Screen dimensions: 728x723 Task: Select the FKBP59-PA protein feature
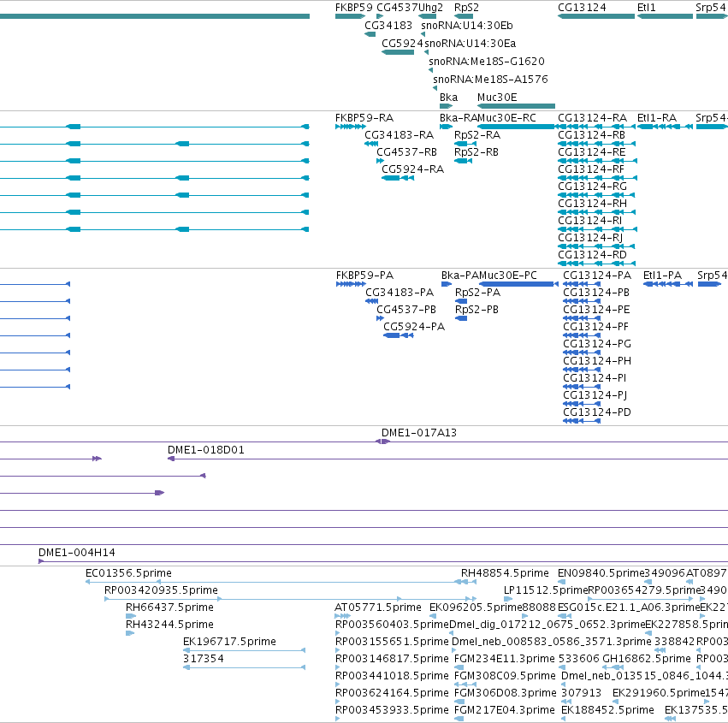(x=351, y=284)
